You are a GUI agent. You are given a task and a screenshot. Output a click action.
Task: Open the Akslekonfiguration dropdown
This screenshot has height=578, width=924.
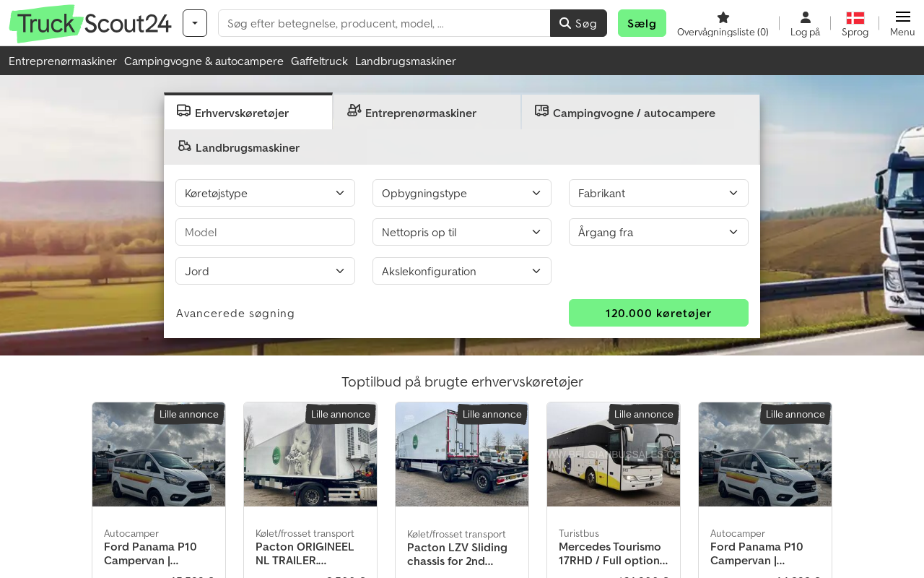click(x=462, y=271)
